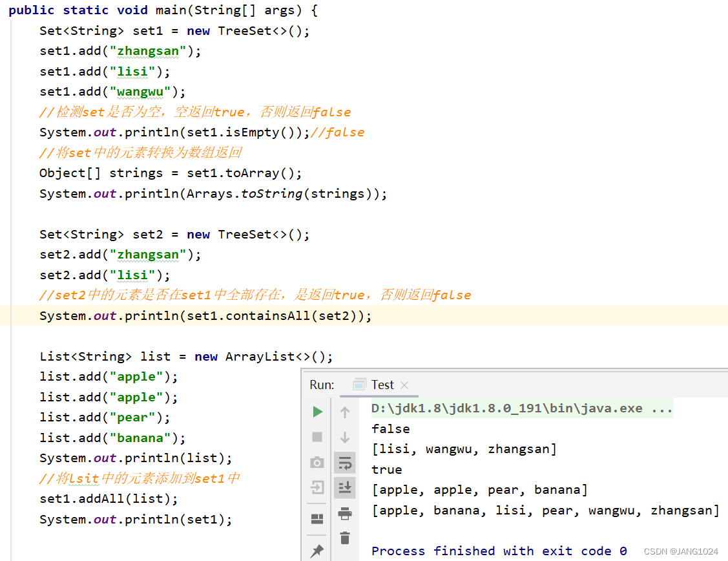Click the orange comment above set1.isEmpty()
Screen dimensions: 728x561
[x=195, y=112]
